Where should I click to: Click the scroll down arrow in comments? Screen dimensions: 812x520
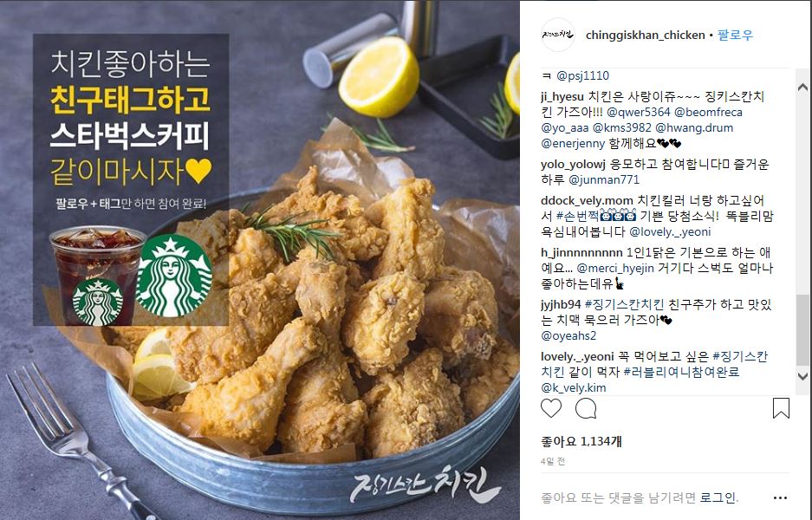(802, 376)
